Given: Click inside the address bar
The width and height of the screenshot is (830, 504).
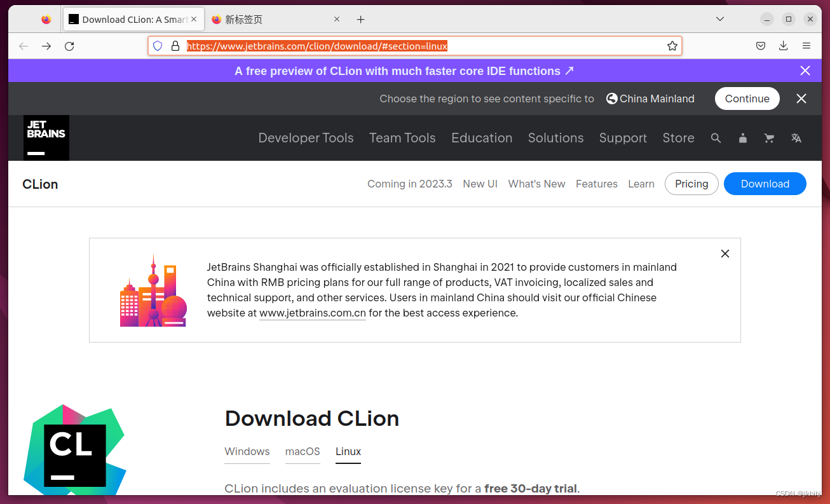Looking at the screenshot, I should coord(413,46).
